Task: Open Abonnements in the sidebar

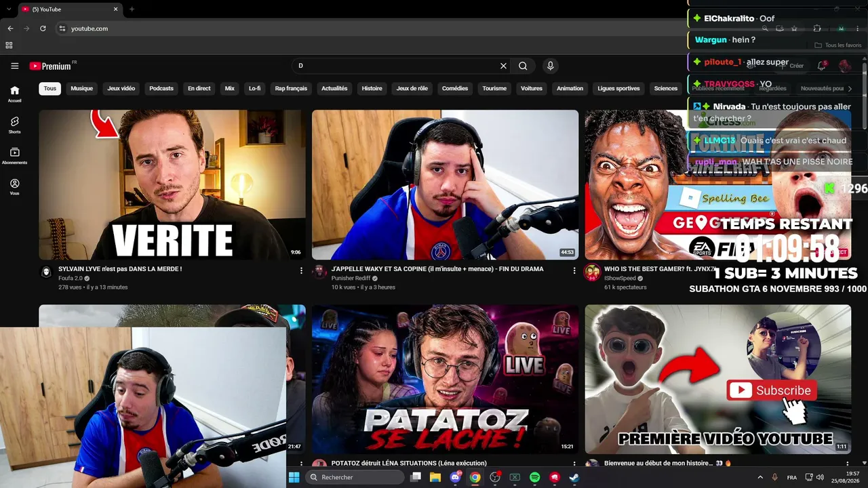Action: (x=15, y=156)
